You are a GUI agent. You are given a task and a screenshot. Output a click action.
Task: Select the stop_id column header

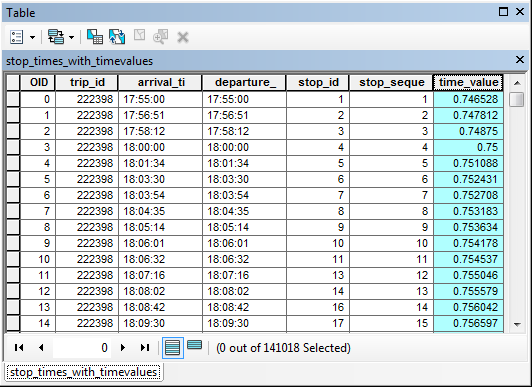coord(318,82)
